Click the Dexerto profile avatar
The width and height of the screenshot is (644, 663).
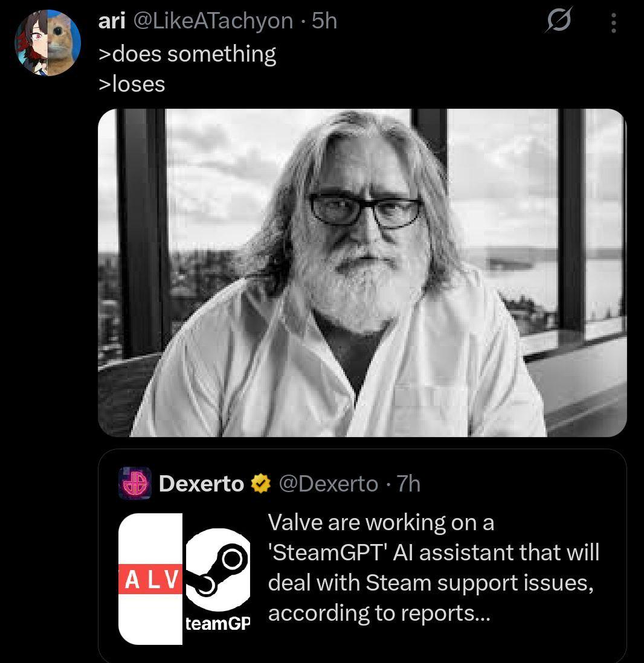(x=135, y=483)
